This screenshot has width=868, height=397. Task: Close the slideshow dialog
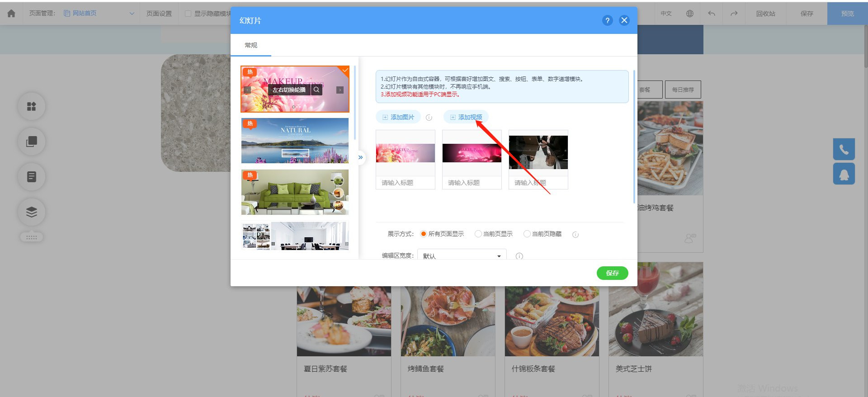(x=624, y=20)
